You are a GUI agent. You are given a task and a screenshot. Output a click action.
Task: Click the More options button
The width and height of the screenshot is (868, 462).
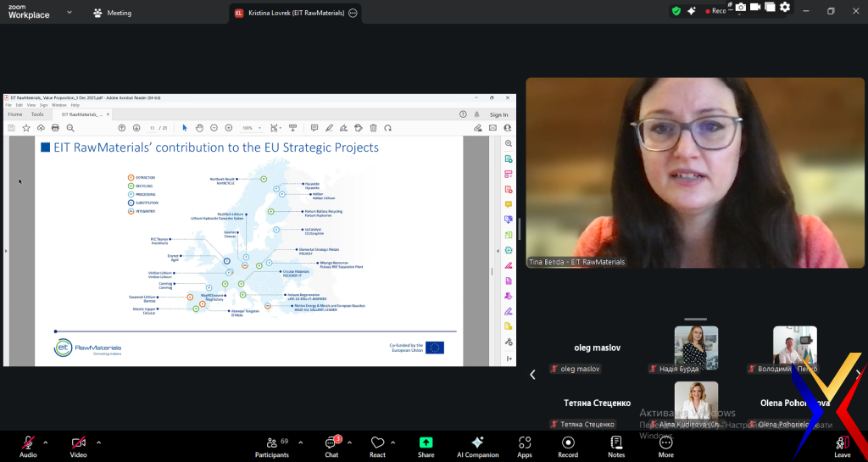tap(665, 446)
